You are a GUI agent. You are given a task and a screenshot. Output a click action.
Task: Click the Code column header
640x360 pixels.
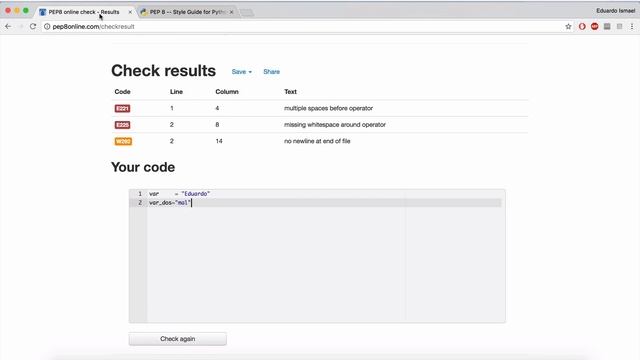coord(122,92)
